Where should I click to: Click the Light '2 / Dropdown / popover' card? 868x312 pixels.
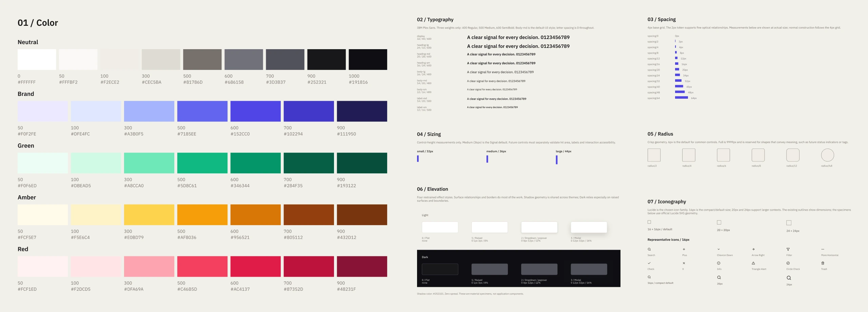[539, 227]
